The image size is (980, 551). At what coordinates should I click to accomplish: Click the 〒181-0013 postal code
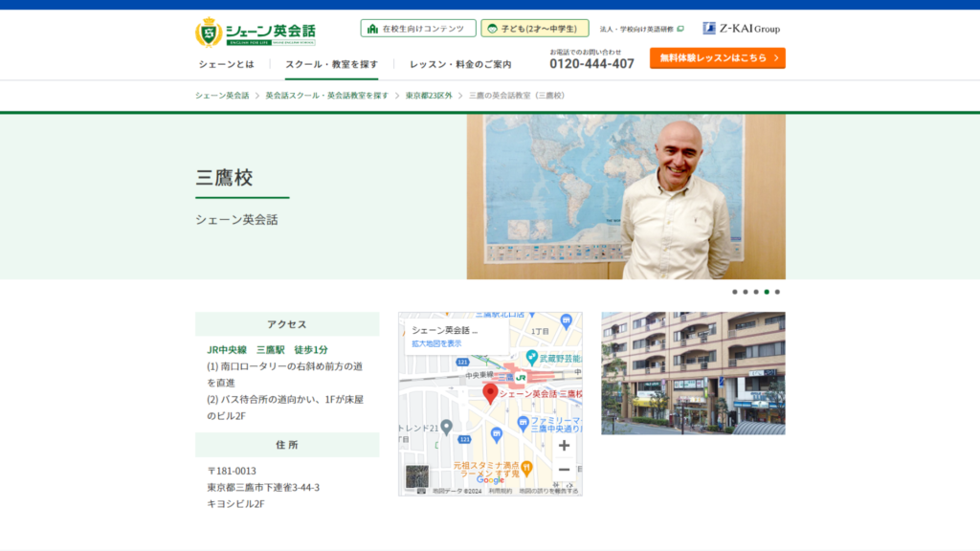pos(232,471)
